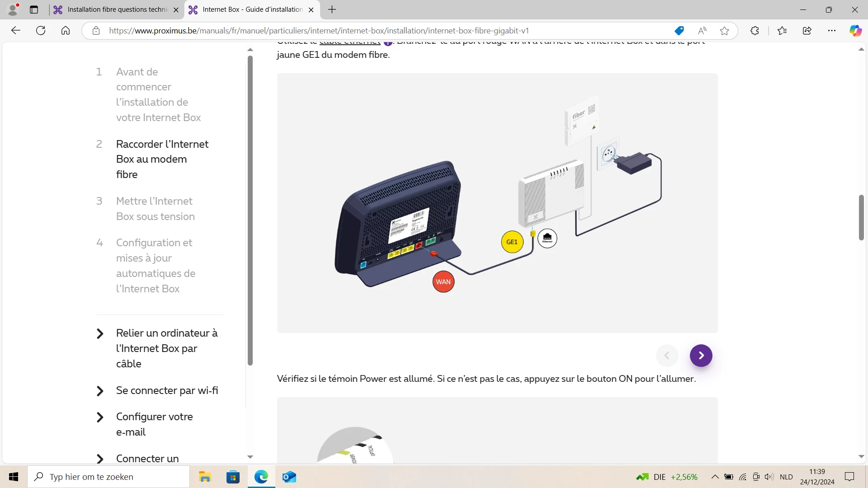The height and width of the screenshot is (488, 868).
Task: Go to step 3 'Mettre l'Internet Box sous tension'
Action: (155, 208)
